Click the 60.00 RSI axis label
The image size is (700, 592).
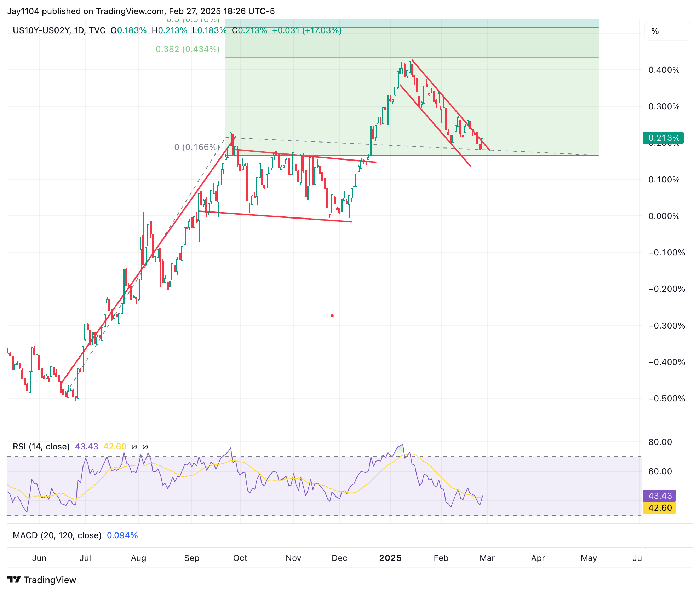[660, 471]
